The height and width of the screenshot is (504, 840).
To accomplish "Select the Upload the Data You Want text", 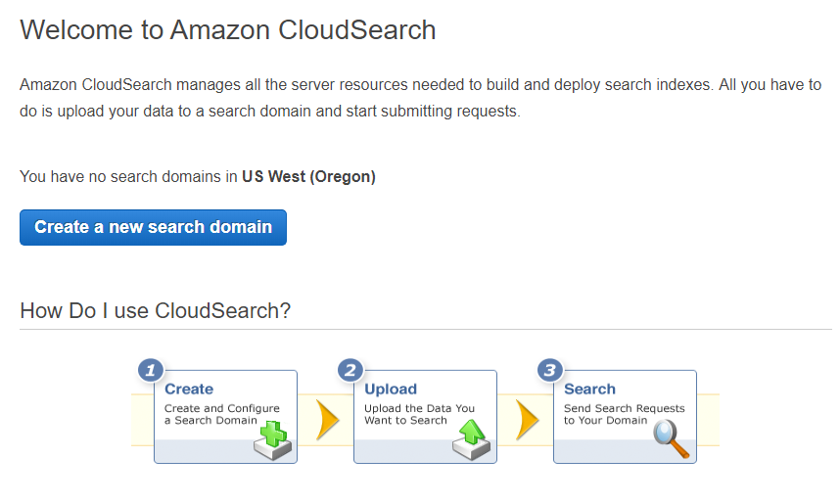I will (x=419, y=415).
